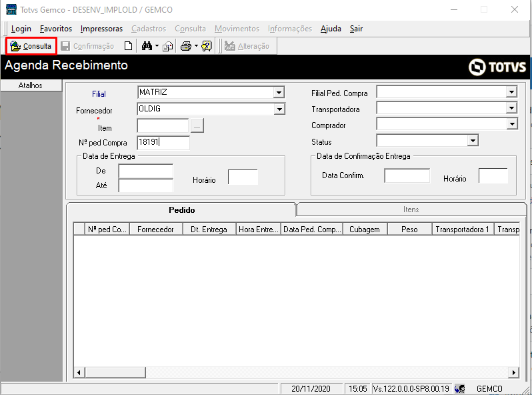Screen dimensions: 532x395
Task: Expand the Fornecedor dropdown showing OLDIG
Action: point(279,109)
